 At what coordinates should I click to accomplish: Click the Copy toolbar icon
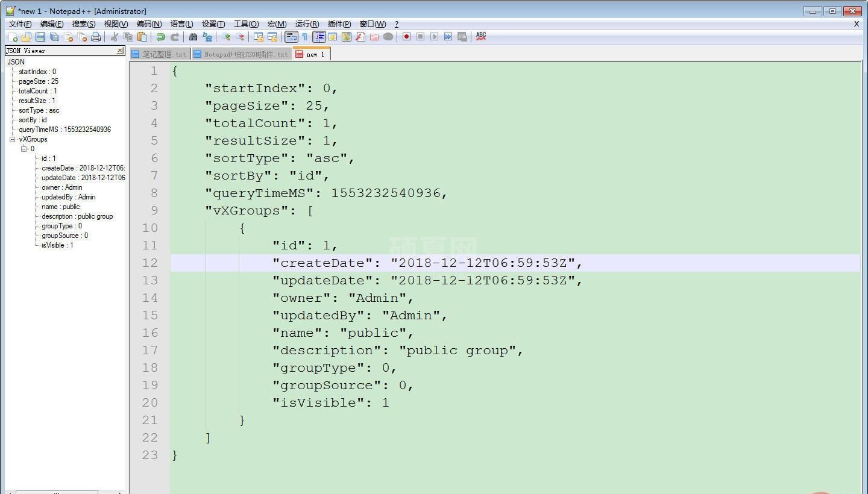coord(128,37)
